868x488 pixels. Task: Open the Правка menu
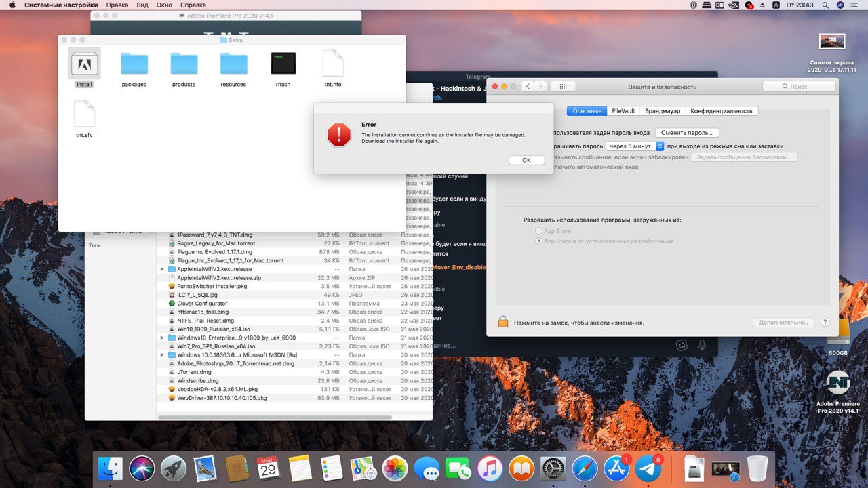117,5
